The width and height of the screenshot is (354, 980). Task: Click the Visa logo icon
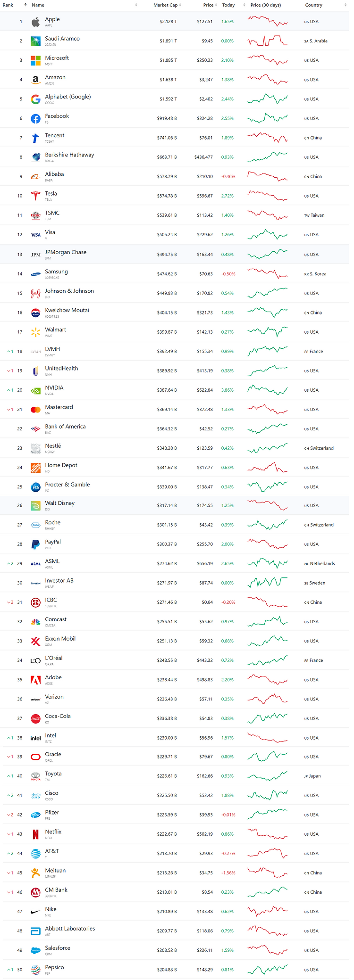pos(35,235)
